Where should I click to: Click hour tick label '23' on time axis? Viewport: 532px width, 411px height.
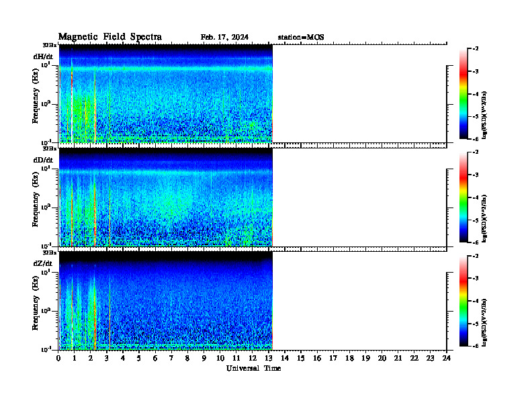(x=430, y=359)
